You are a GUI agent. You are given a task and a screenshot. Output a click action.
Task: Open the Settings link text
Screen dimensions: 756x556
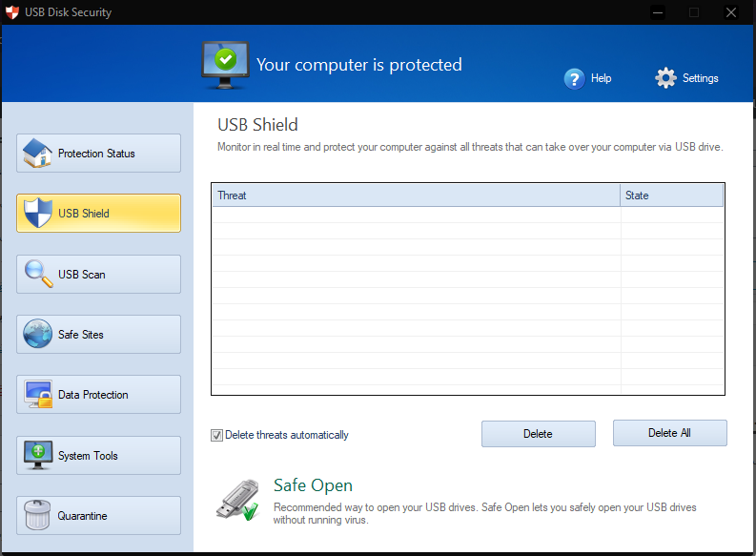700,78
